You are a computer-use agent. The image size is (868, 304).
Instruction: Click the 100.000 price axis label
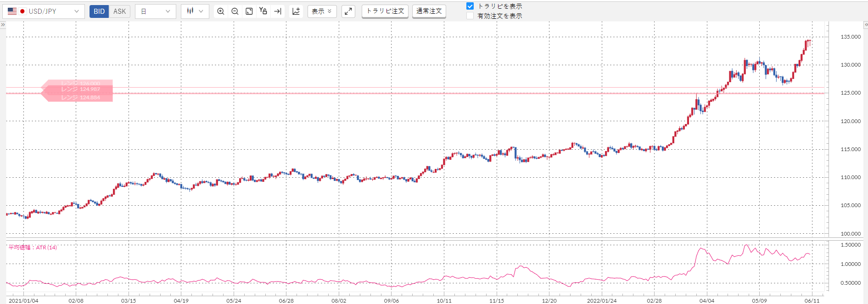pos(851,234)
